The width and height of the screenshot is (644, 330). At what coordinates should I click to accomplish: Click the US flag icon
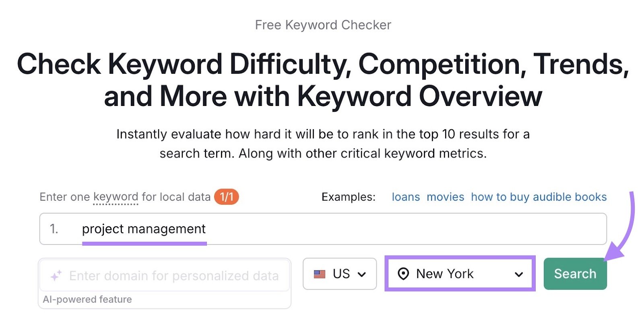tap(319, 274)
